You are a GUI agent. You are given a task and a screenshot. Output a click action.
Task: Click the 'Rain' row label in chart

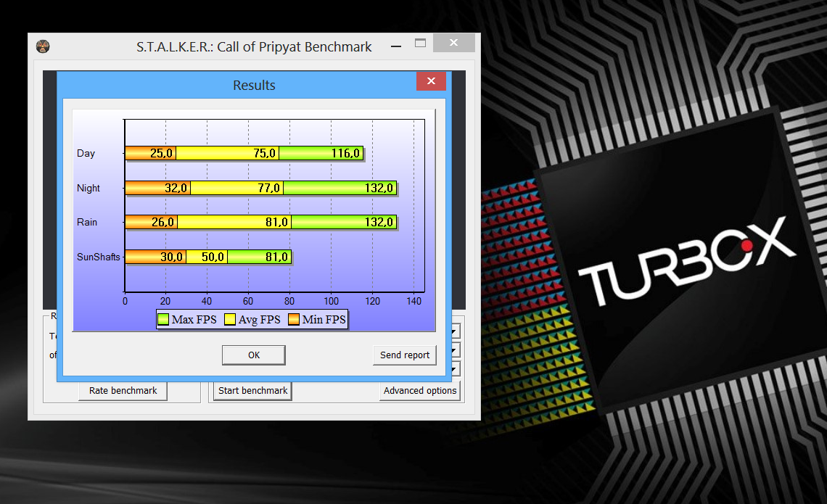point(87,223)
